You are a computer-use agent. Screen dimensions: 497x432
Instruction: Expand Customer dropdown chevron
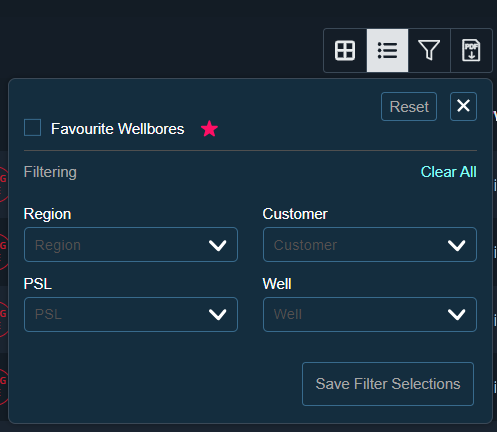point(457,245)
